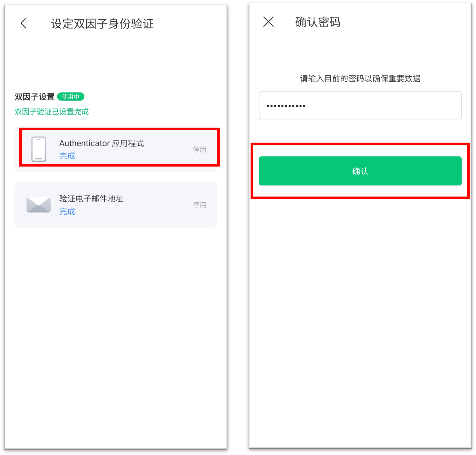
Task: Open the Authenticator 应用程式 entry
Action: coord(116,149)
